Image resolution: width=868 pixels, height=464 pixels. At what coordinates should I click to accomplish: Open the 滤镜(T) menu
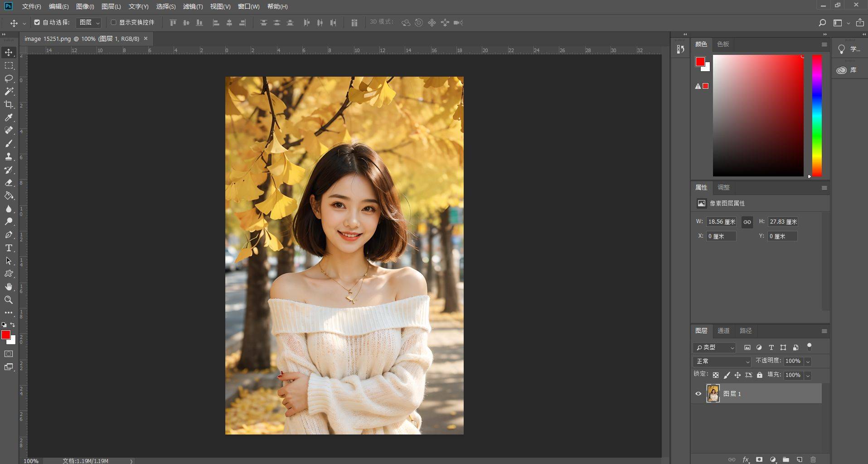(x=193, y=6)
